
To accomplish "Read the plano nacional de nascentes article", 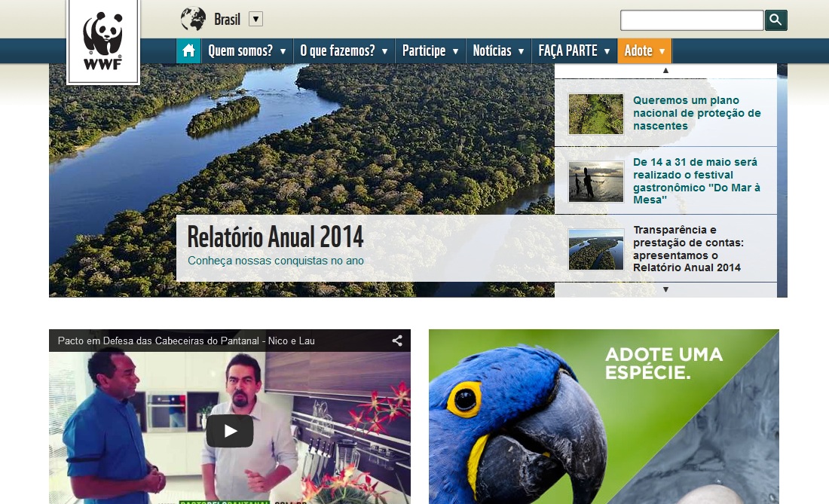I will pyautogui.click(x=696, y=113).
